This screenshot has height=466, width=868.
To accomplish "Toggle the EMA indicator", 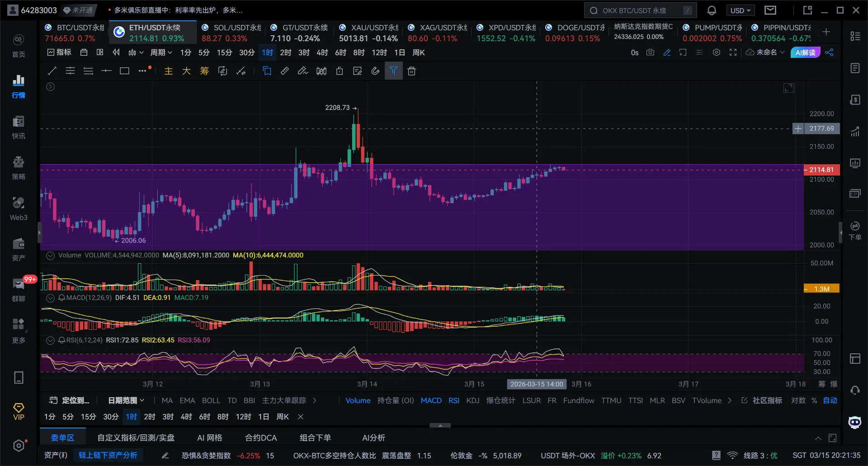I will coord(187,400).
